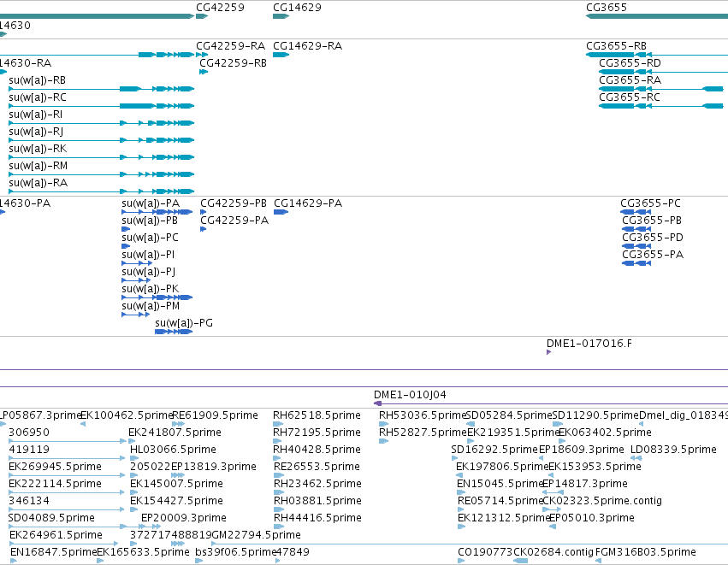
Task: Select EST RH03881.5prime
Action: coord(317,501)
